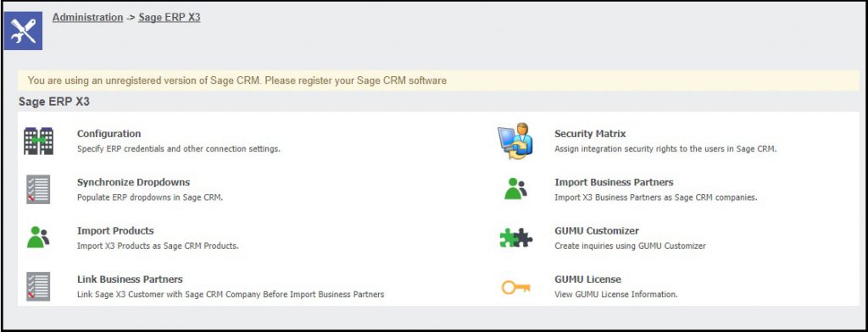The width and height of the screenshot is (868, 332).
Task: Click the unregistered version notice banner
Action: [x=438, y=80]
